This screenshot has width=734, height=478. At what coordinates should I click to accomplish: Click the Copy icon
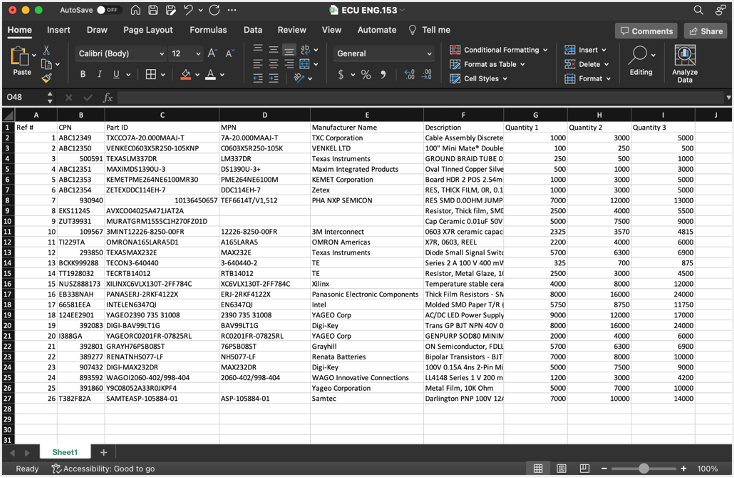tap(46, 64)
